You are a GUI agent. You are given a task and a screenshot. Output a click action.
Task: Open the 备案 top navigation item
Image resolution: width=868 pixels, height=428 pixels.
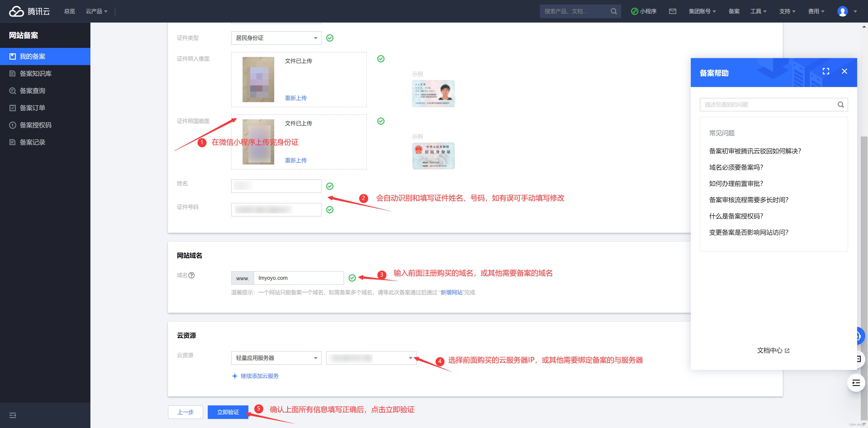click(734, 11)
